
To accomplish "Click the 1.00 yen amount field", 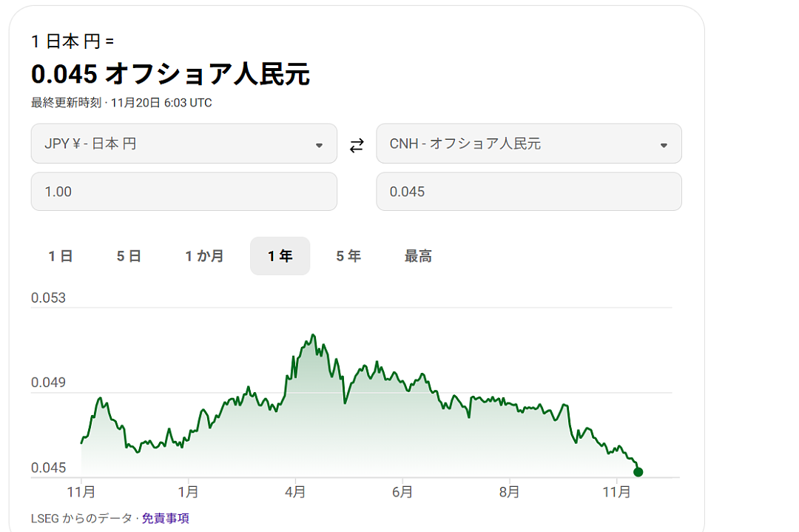I will coord(183,192).
